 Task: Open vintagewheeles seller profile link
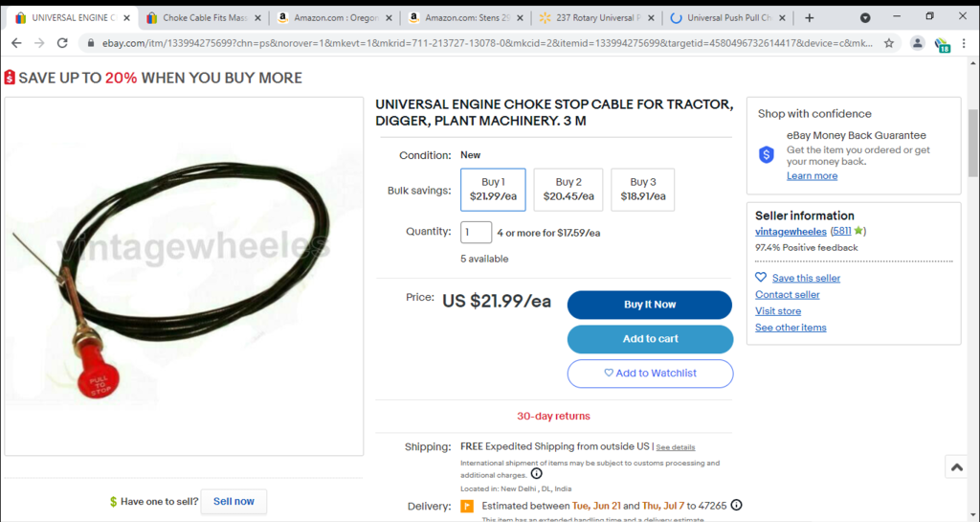coord(791,231)
